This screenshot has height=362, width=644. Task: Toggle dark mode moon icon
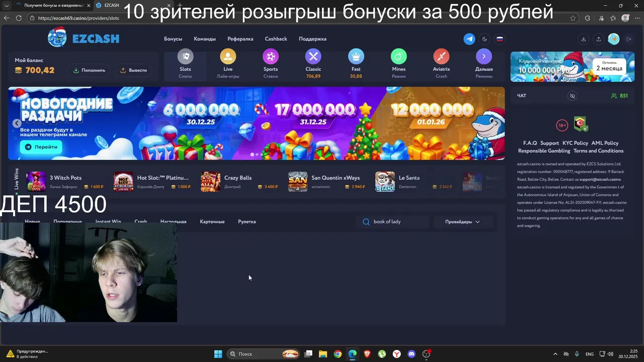click(x=485, y=39)
